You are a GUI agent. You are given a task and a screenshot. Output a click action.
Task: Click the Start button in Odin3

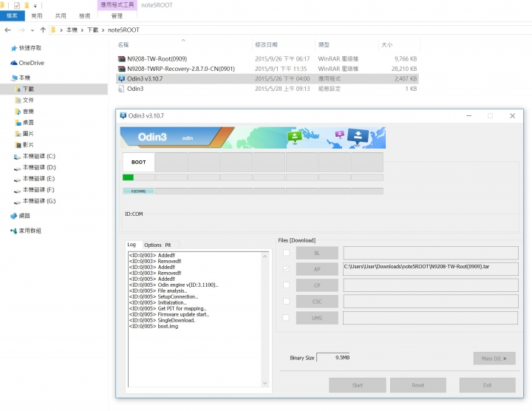point(358,385)
